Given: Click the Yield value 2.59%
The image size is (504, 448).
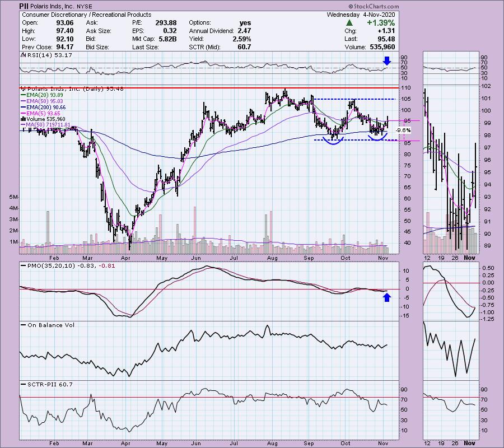Looking at the screenshot, I should tap(242, 39).
